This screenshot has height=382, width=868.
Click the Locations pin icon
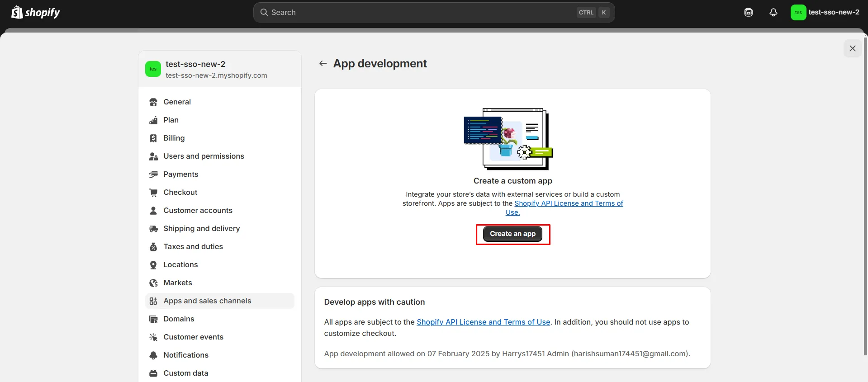tap(153, 265)
